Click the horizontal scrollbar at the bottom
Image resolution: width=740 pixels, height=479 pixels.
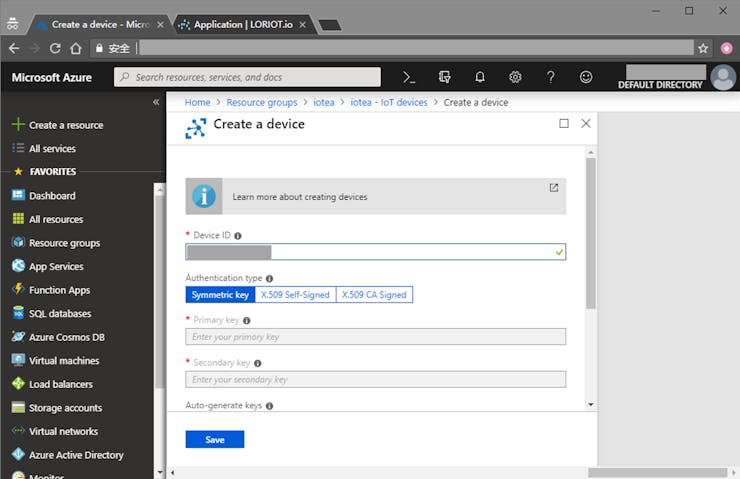tap(657, 472)
